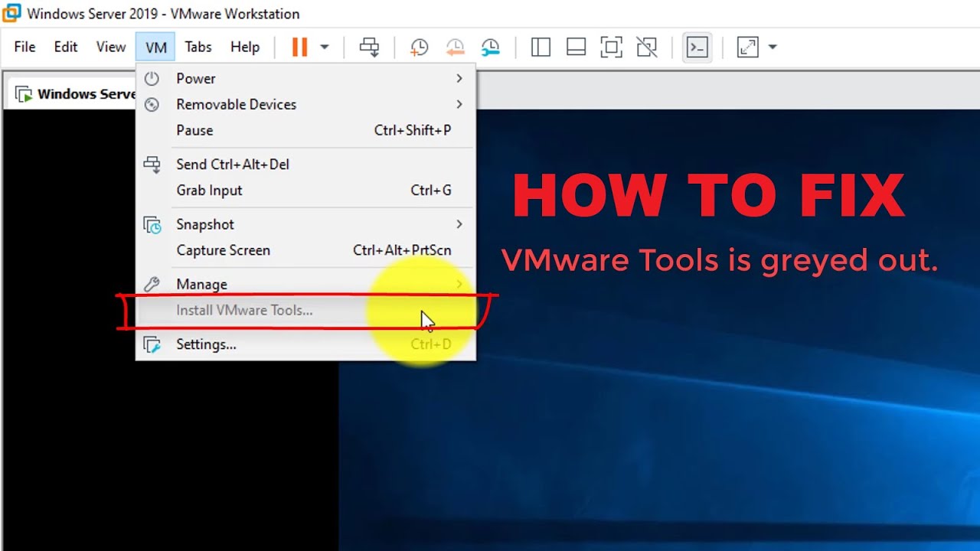Open Settings... in the VM menu
Image resolution: width=980 pixels, height=551 pixels.
click(206, 344)
